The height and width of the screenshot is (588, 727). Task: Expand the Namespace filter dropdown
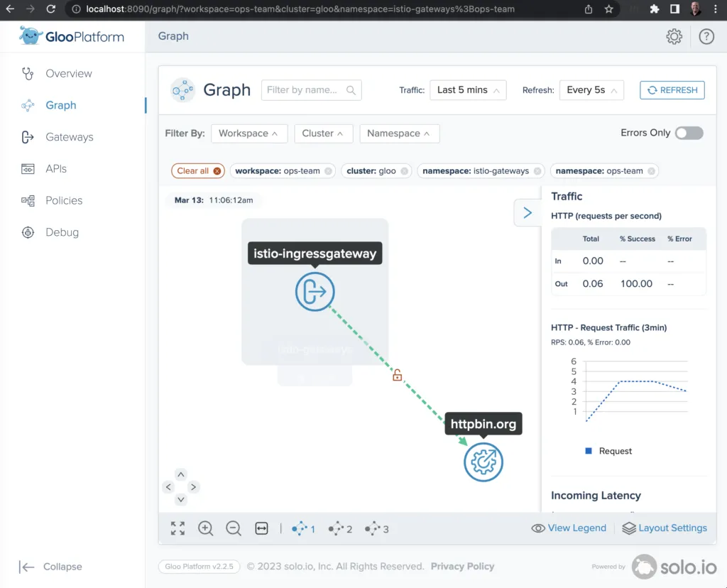399,134
